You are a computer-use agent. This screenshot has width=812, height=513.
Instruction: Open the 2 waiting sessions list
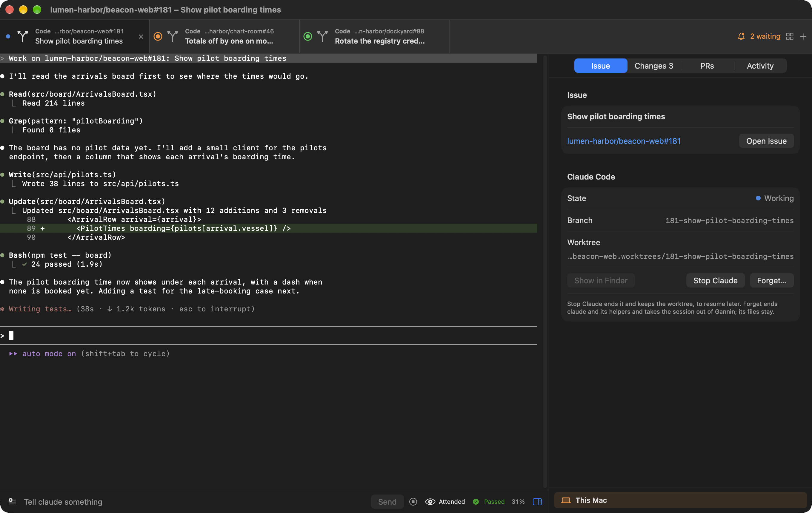point(765,36)
